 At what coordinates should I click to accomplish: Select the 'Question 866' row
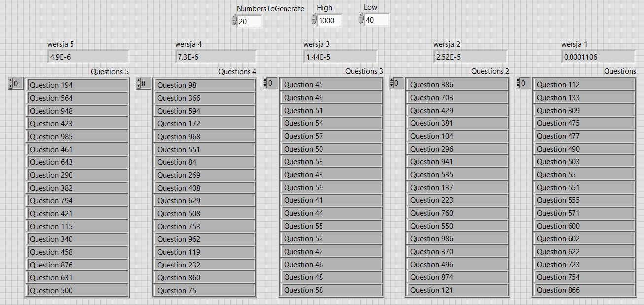(x=585, y=290)
